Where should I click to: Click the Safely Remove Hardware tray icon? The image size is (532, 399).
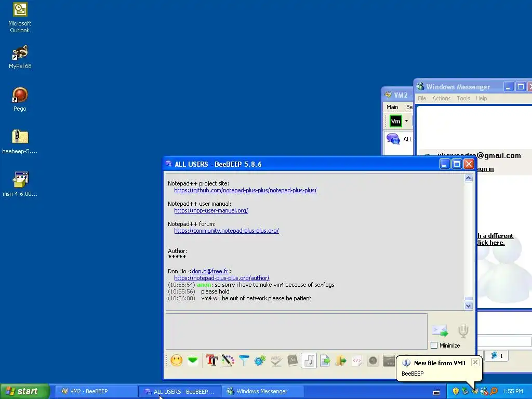pyautogui.click(x=465, y=391)
